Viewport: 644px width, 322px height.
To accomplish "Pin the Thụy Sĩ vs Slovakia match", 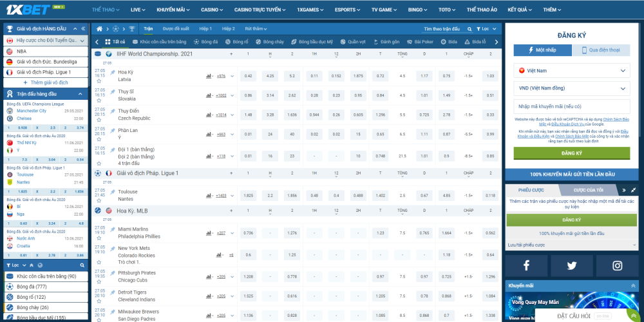I will click(x=113, y=91).
